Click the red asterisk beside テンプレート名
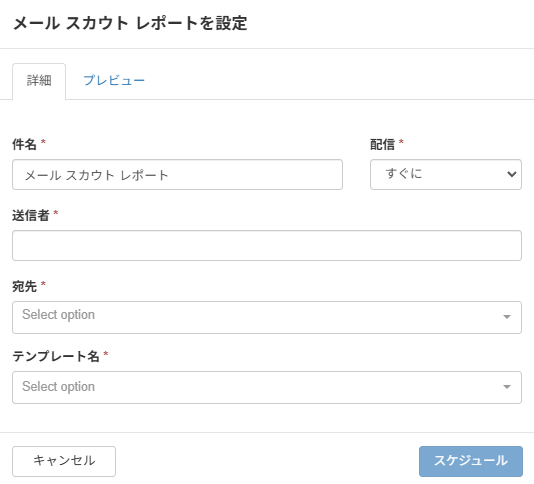This screenshot has width=534, height=484. tap(106, 354)
